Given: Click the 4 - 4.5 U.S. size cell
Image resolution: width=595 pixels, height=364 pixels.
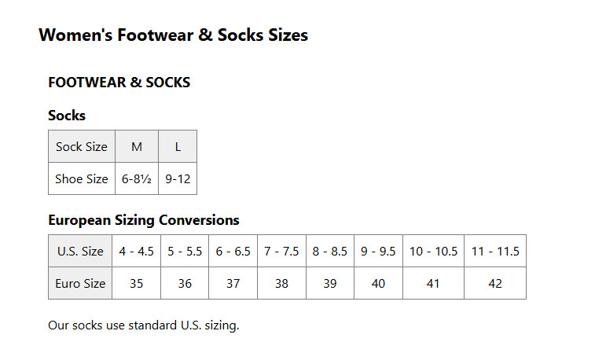Looking at the screenshot, I should (137, 252).
